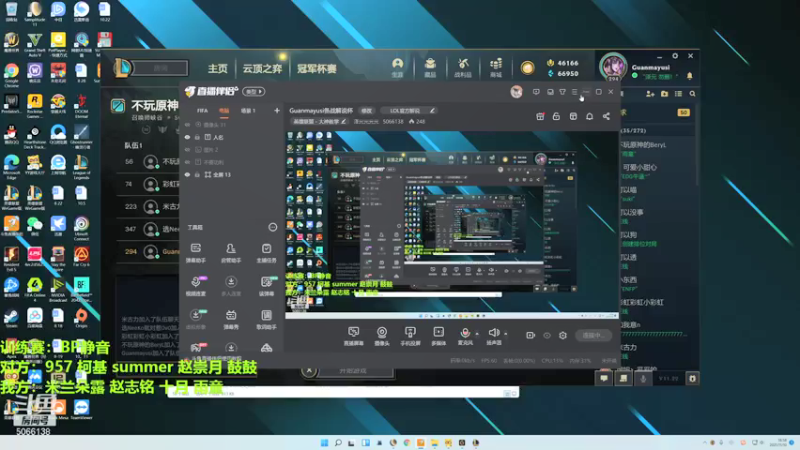Open the Profile (生涯) icon in League client

click(x=397, y=67)
